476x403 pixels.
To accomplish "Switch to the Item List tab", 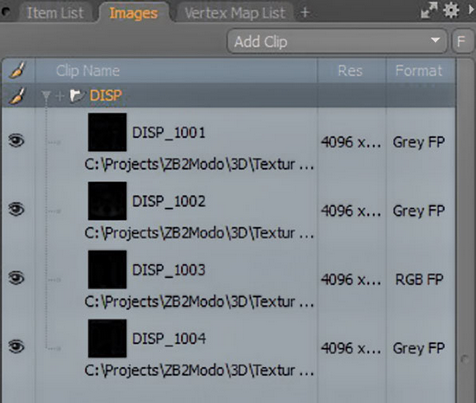I will (x=55, y=13).
